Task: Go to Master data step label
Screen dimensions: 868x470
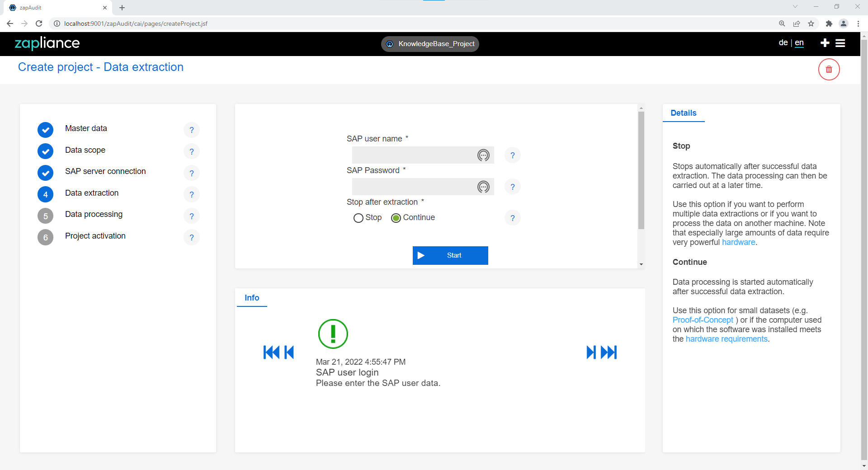Action: (x=86, y=128)
